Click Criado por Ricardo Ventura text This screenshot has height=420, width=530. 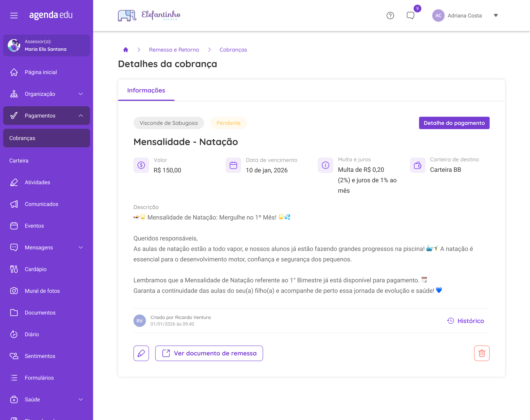tap(180, 317)
